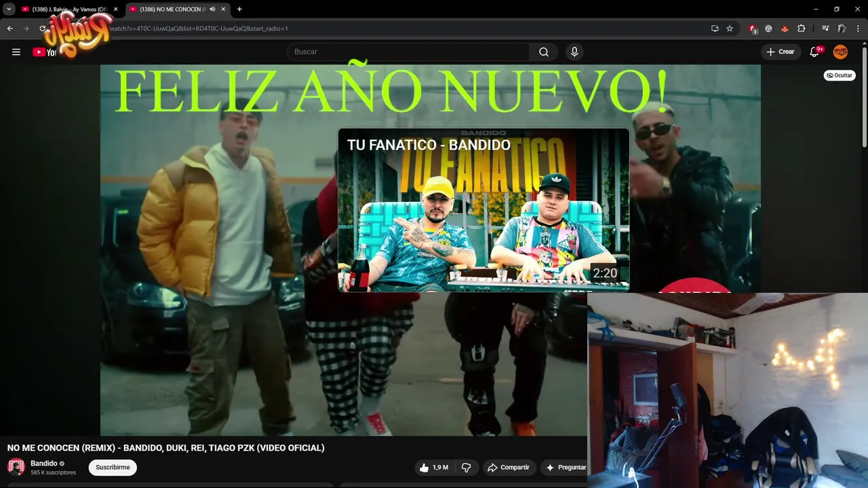Open a new browser tab
Image resolution: width=868 pixels, height=488 pixels.
tap(239, 9)
